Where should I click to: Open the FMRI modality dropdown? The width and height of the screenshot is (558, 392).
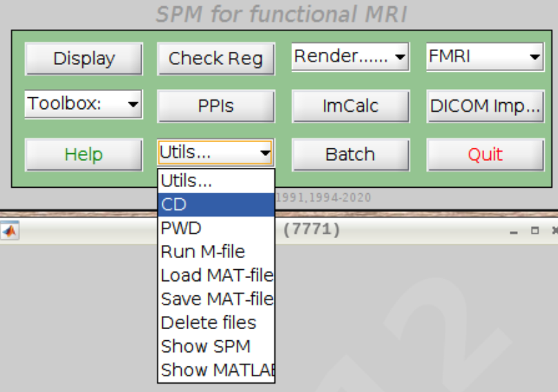(x=485, y=57)
